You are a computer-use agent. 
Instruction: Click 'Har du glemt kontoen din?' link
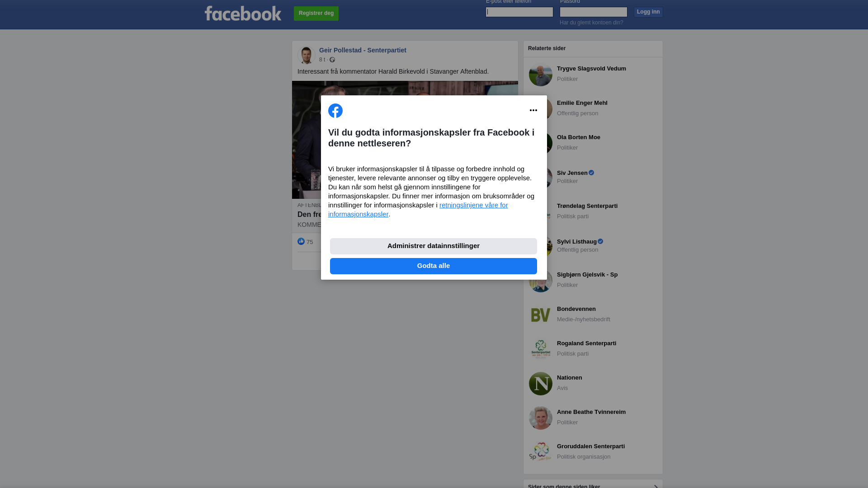pos(591,23)
